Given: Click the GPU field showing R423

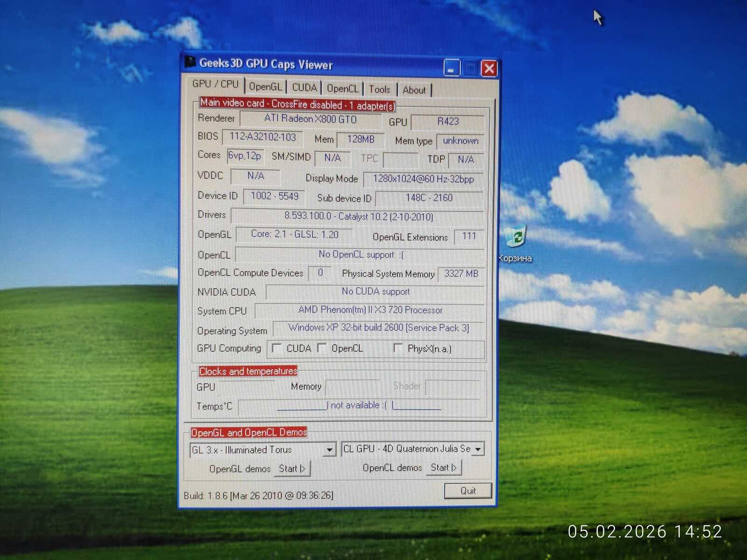Looking at the screenshot, I should point(448,121).
